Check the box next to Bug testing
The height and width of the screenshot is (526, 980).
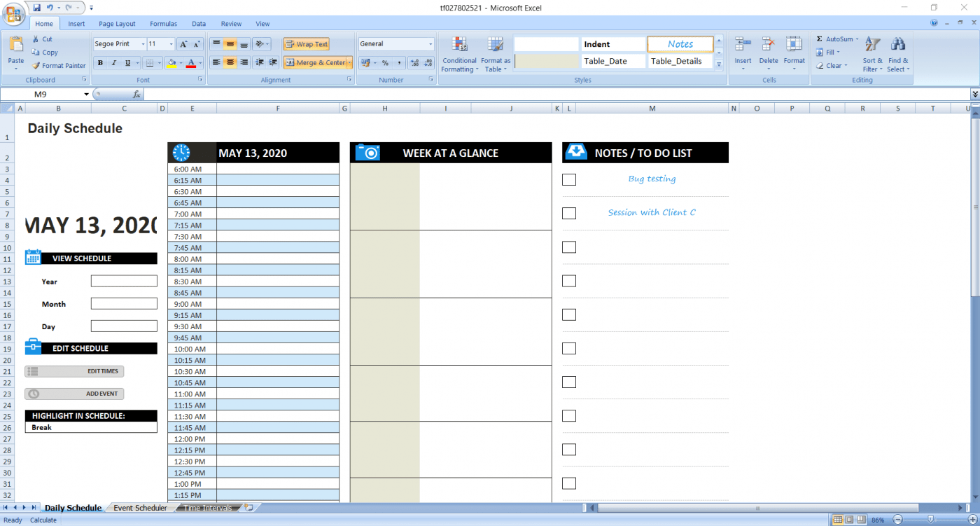(569, 179)
